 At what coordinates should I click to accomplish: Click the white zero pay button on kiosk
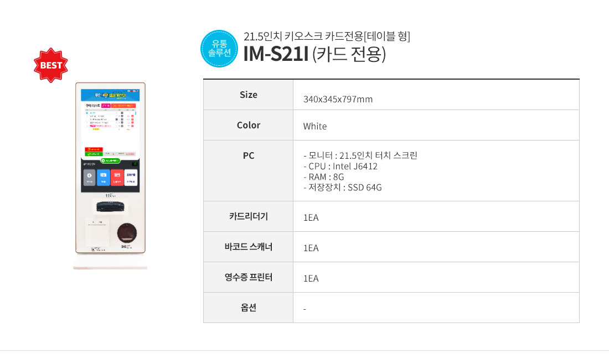[x=131, y=178]
